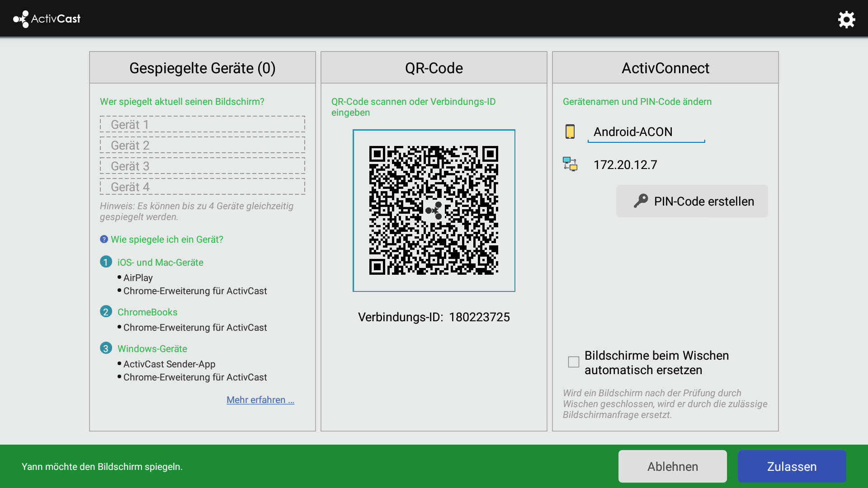Select the empty Gerät 1 slot
The width and height of the screenshot is (868, 488).
point(202,124)
